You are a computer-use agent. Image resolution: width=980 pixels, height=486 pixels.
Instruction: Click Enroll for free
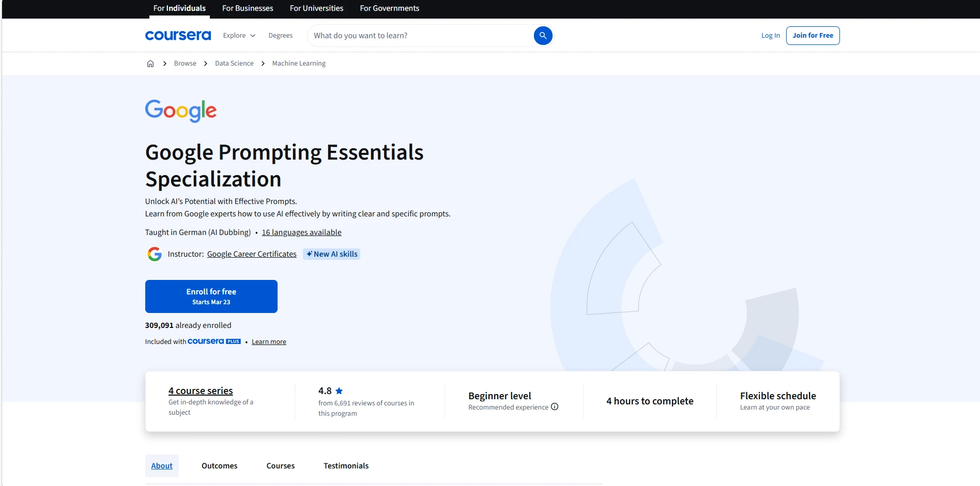pyautogui.click(x=211, y=296)
